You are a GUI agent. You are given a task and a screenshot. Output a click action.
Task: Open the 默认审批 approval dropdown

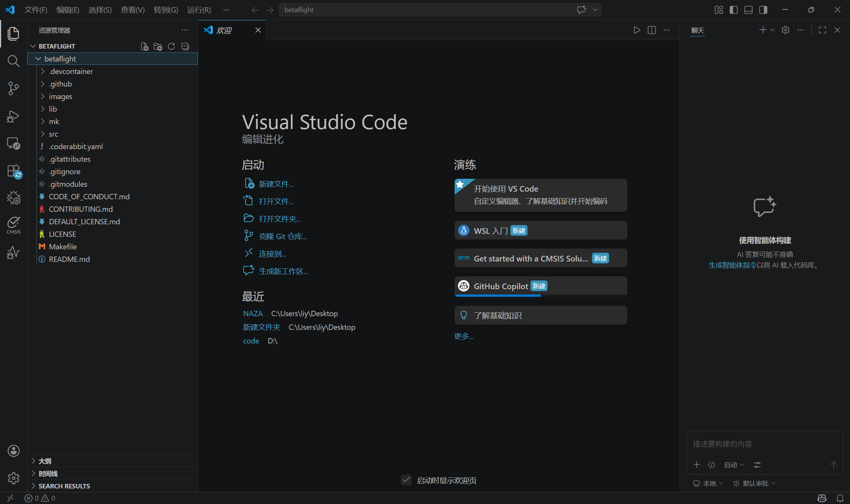(754, 484)
